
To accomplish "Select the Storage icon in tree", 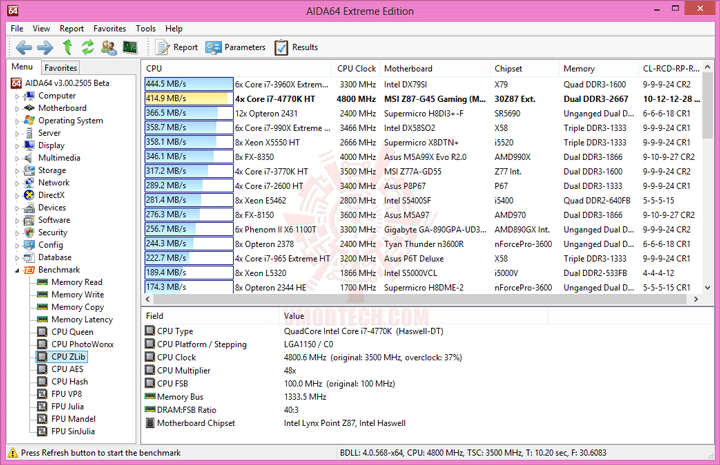I will point(29,170).
